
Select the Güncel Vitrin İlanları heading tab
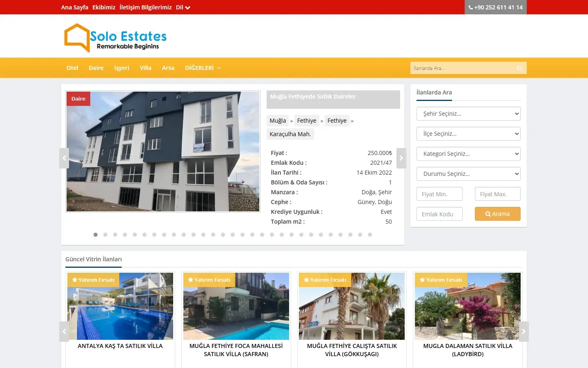click(x=94, y=259)
